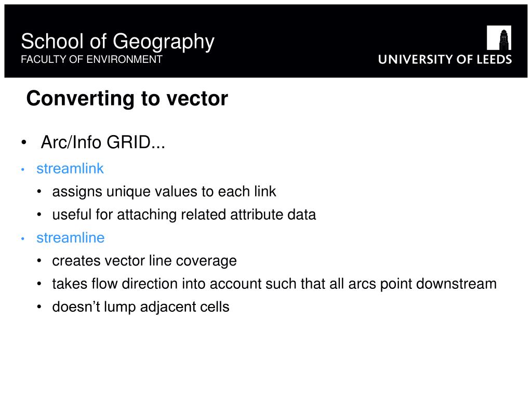
Task: Click the blue streamline term
Action: 71,238
